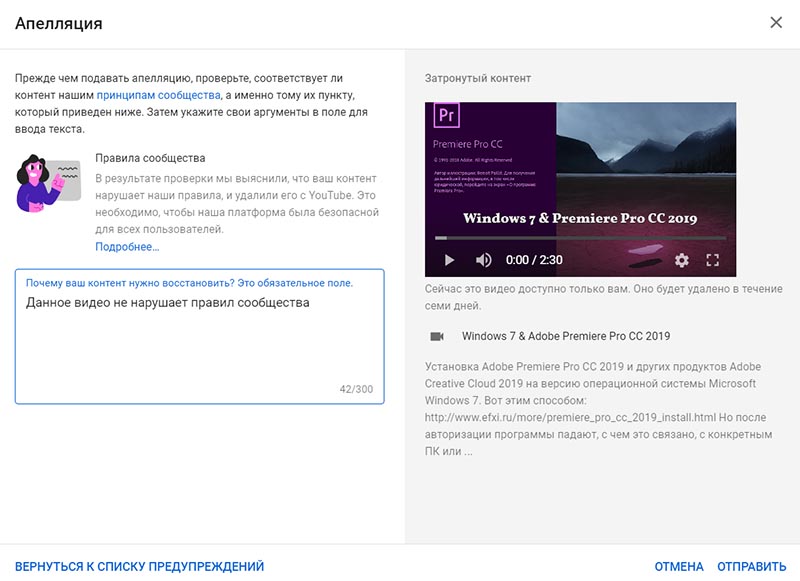The image size is (800, 581).
Task: Click video title Windows 7 & Adobe Premiere Pro CC 2019
Action: [566, 336]
